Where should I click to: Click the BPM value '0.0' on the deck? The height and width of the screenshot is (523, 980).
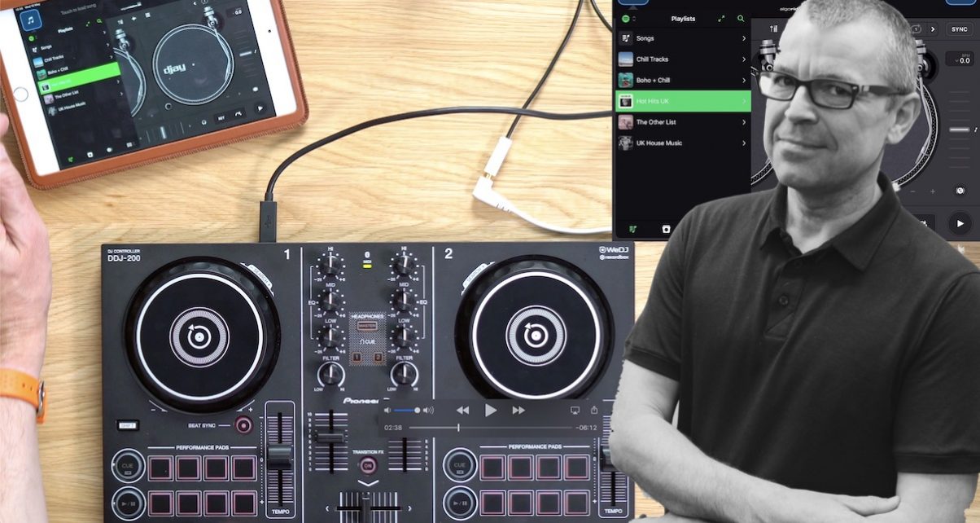pos(965,59)
